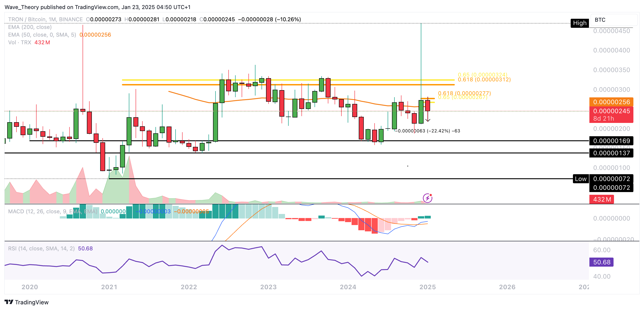This screenshot has width=644, height=310.
Task: Select the 2025 label on time axis
Action: coord(428,287)
